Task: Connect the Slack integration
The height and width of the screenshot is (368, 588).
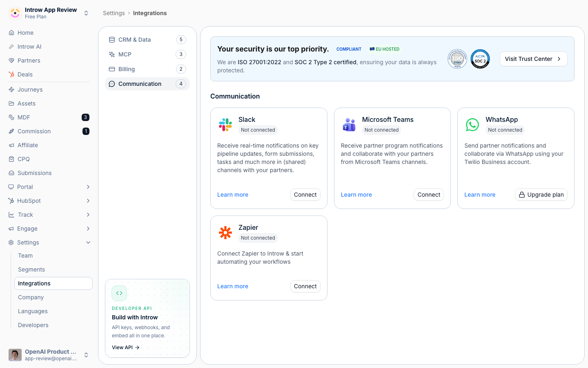Action: 305,195
